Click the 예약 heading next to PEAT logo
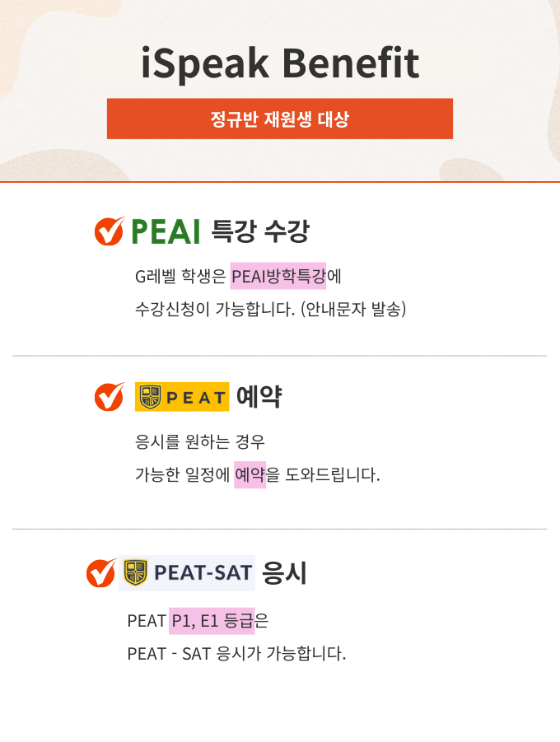Image resolution: width=560 pixels, height=742 pixels. point(259,397)
